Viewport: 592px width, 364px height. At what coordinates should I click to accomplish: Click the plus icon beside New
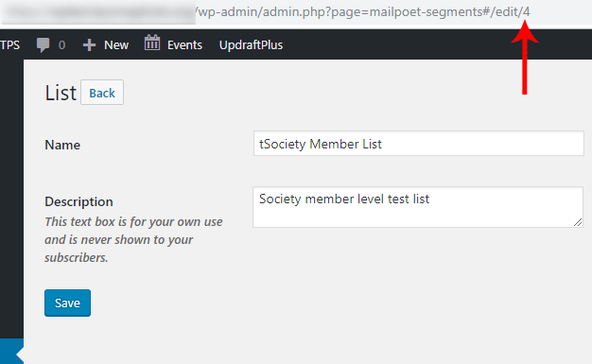[x=89, y=45]
